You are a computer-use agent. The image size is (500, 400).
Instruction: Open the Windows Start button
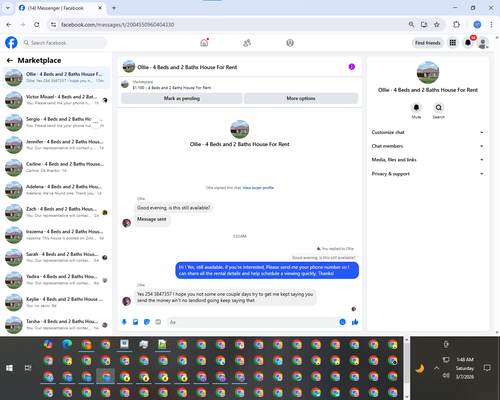[9, 368]
